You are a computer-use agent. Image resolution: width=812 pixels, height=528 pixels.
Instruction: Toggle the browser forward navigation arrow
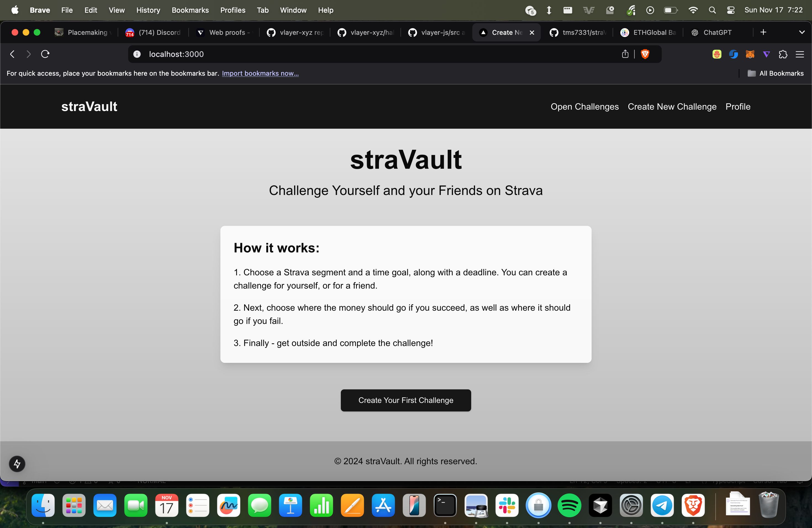pyautogui.click(x=28, y=54)
